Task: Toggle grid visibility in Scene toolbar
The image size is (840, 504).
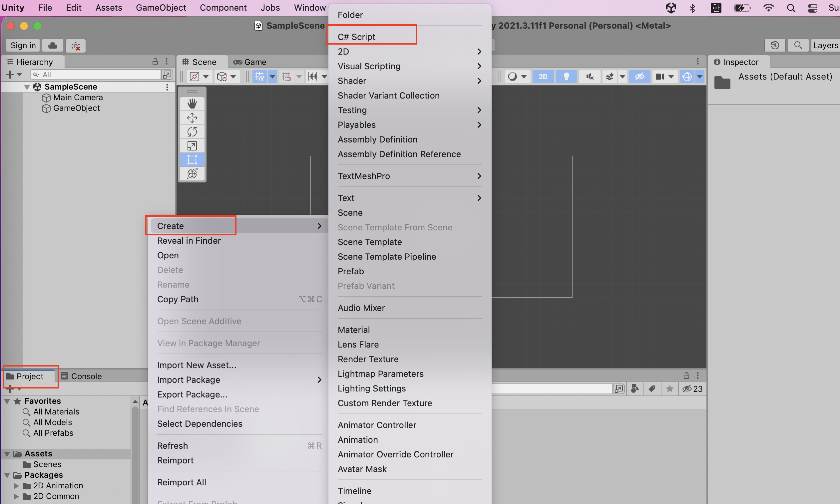Action: coord(259,77)
